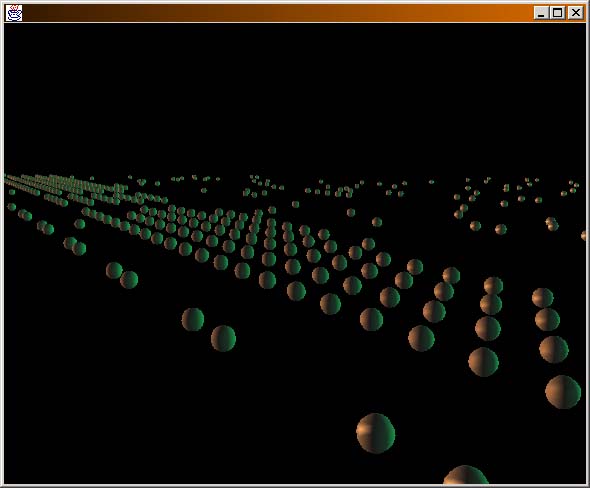Close the Java 3D sphere window
This screenshot has height=488, width=590.
pos(576,13)
